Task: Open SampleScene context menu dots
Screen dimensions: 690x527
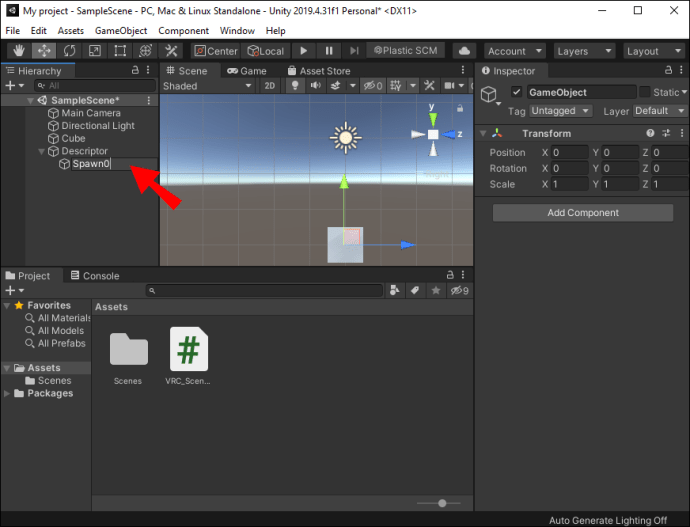Action: [x=149, y=101]
